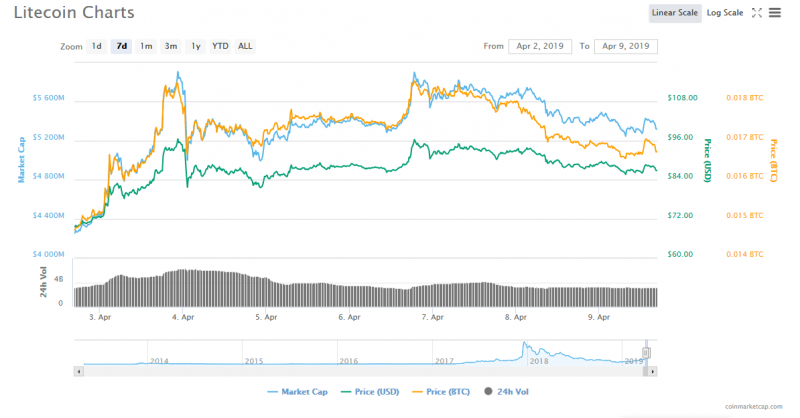Toggle Price (BTC) series in legend
The image size is (800, 418).
click(452, 391)
